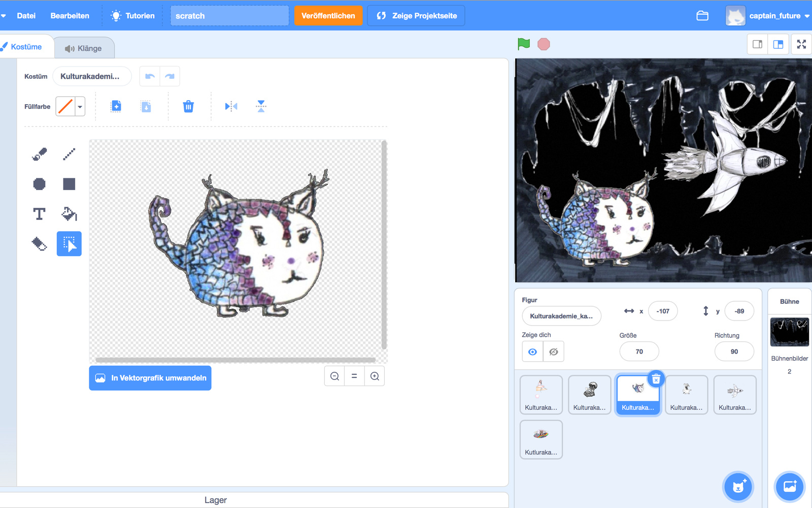Image resolution: width=812 pixels, height=508 pixels.
Task: Click the canvas vertical scrollbar
Action: point(384,245)
